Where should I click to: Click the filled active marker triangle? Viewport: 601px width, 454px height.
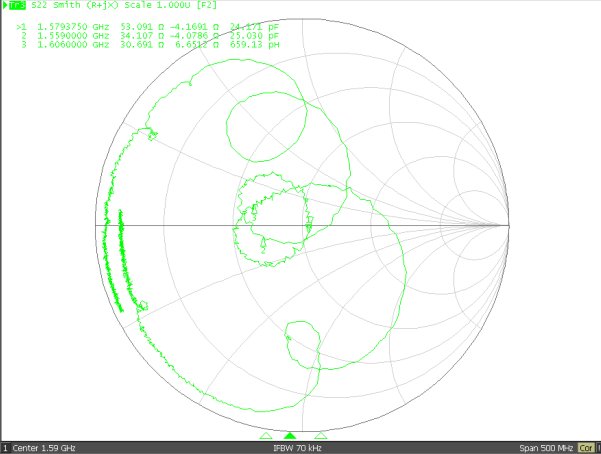290,436
